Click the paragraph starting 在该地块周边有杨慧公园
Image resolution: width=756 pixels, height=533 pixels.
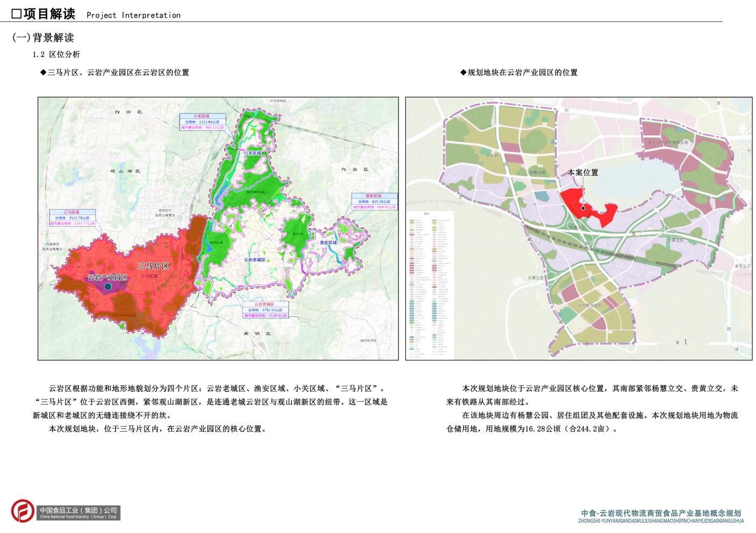pos(592,422)
